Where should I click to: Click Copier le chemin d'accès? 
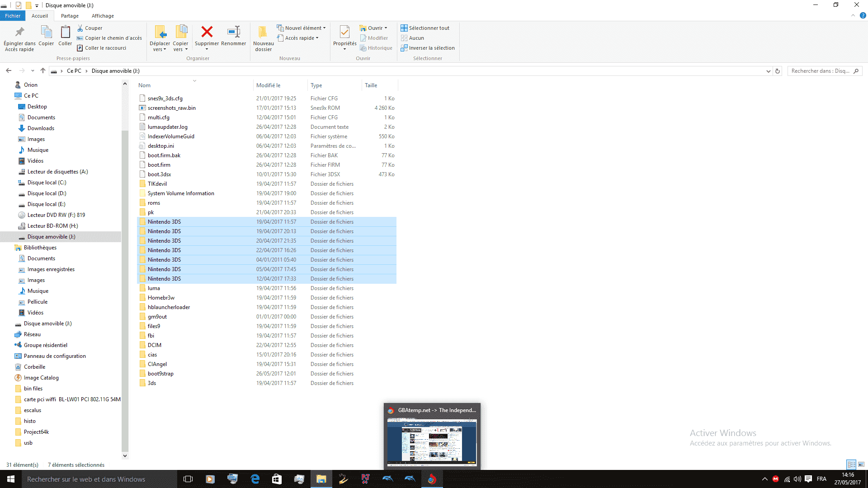point(109,38)
